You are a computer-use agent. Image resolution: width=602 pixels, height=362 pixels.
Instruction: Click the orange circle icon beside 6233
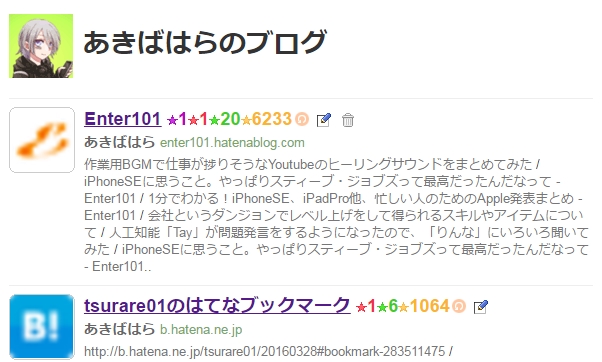tap(302, 119)
